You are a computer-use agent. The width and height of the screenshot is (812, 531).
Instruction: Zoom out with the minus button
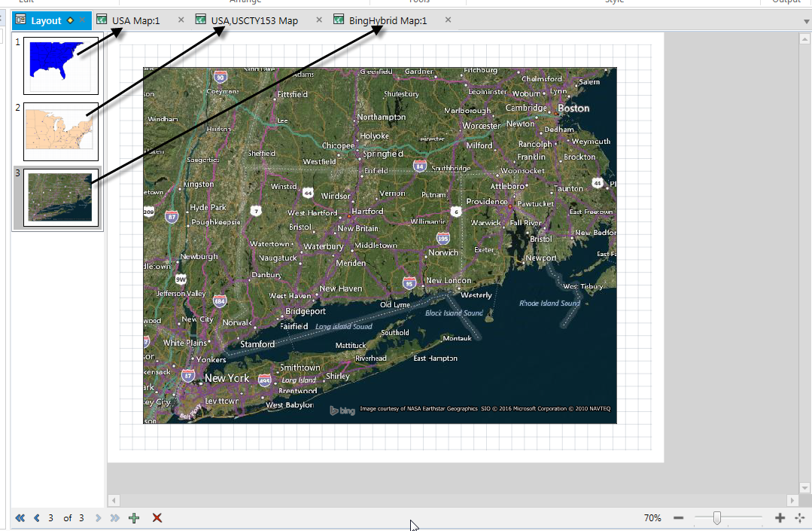[x=678, y=517]
